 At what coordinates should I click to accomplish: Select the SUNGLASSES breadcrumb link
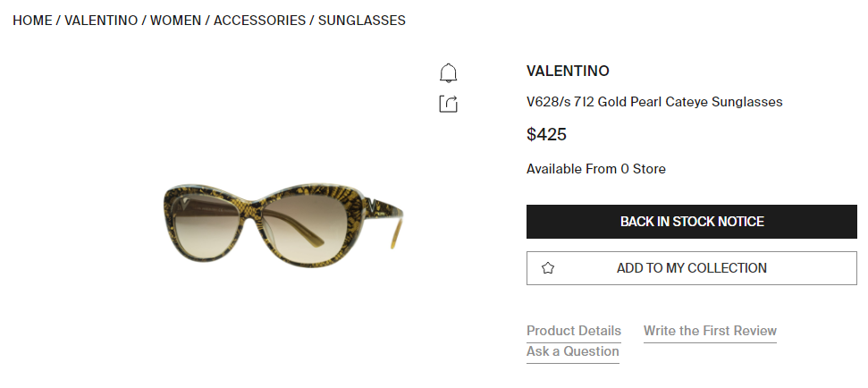point(361,20)
